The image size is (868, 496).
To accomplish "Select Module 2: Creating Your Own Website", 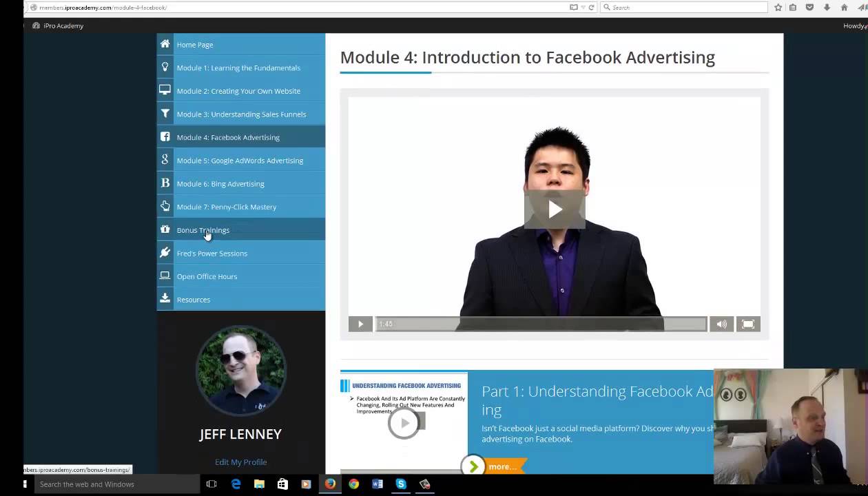I will [x=241, y=91].
